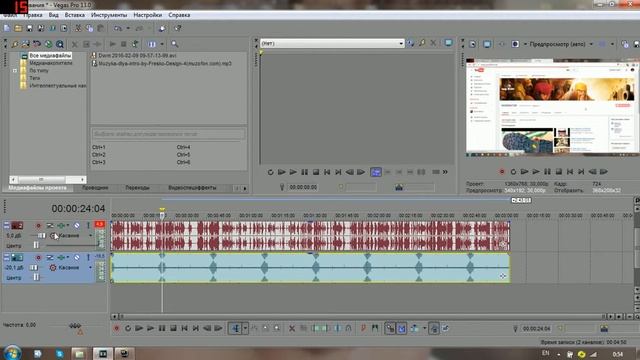Screen dimensions: 640x360
Task: Expand the По типу folder node
Action: (15, 71)
